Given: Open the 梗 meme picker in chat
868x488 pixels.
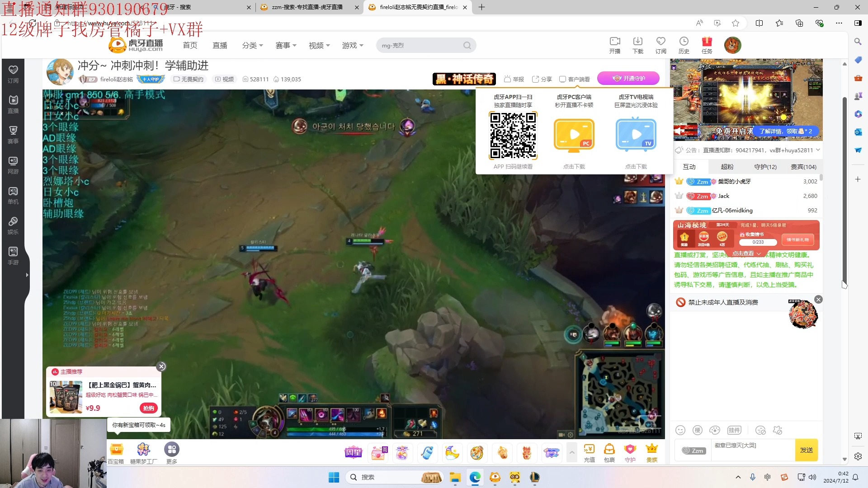Looking at the screenshot, I should point(698,430).
